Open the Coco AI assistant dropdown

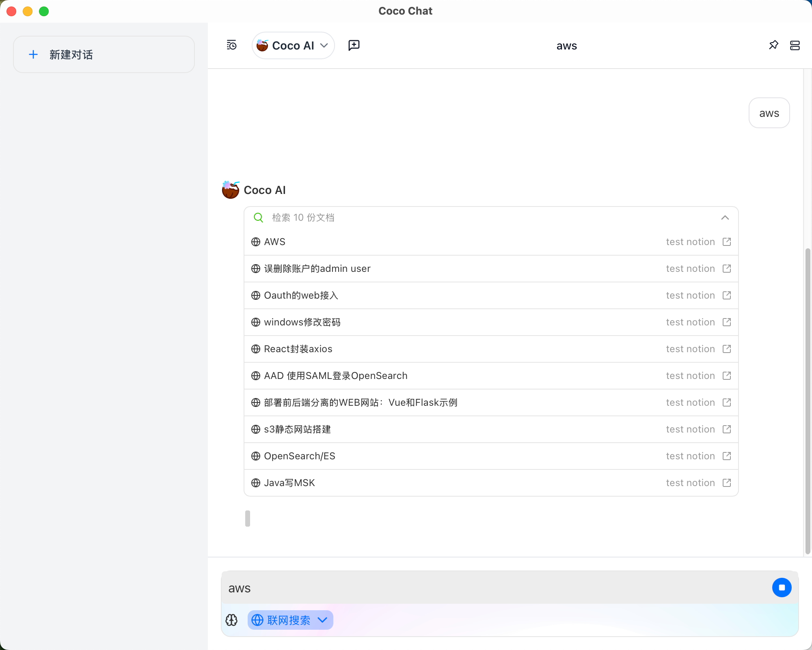293,45
